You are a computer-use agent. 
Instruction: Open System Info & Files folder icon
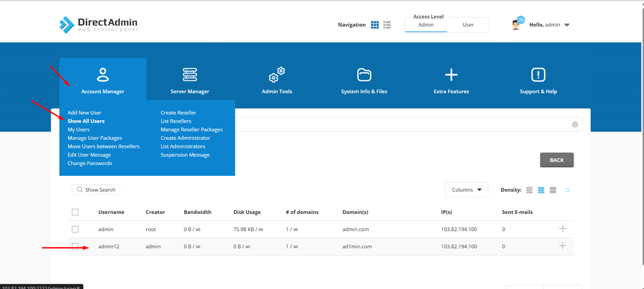364,75
